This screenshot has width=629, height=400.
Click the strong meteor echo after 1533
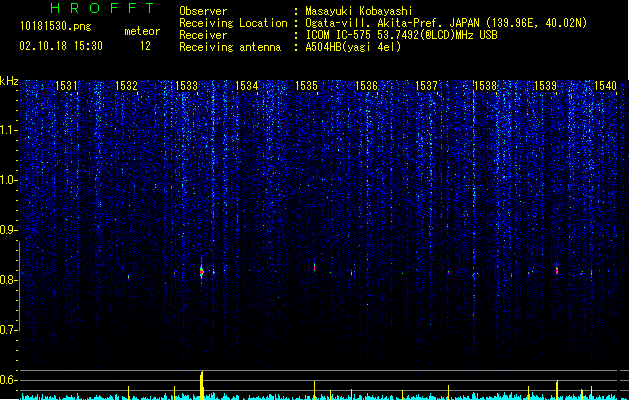tap(202, 272)
